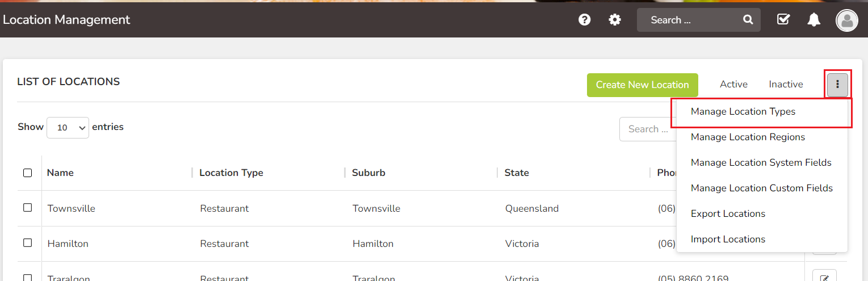868x281 pixels.
Task: Open the notifications bell icon
Action: coord(814,20)
